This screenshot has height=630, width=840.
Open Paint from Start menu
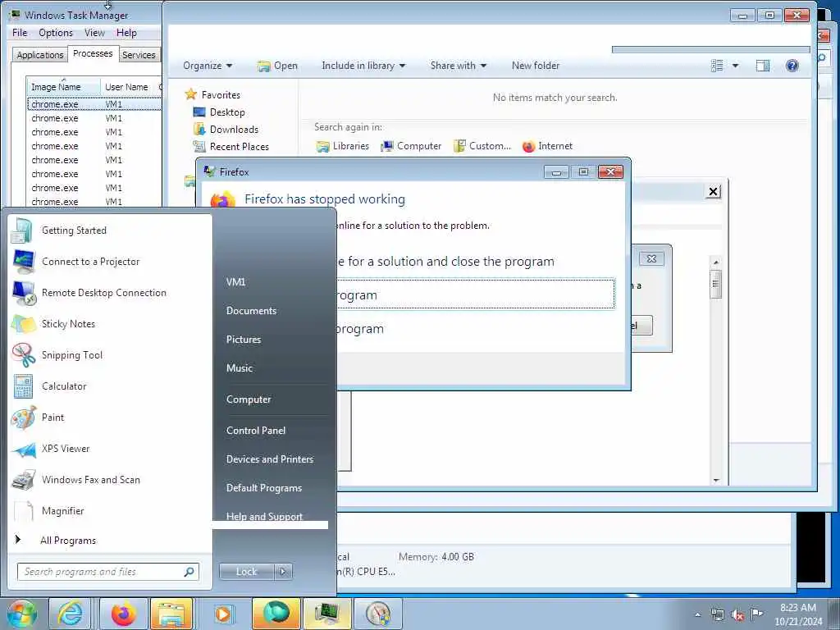point(52,418)
